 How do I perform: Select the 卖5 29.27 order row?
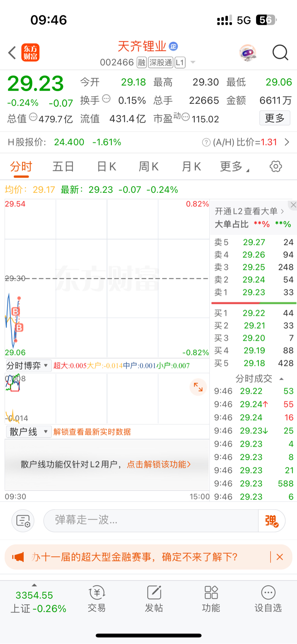pos(254,242)
